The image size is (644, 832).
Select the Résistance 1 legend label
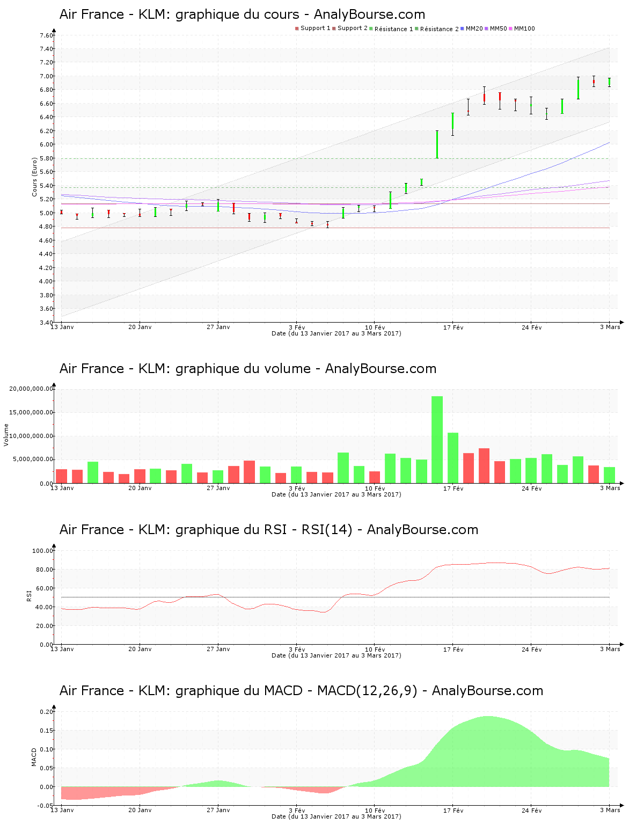pos(394,29)
